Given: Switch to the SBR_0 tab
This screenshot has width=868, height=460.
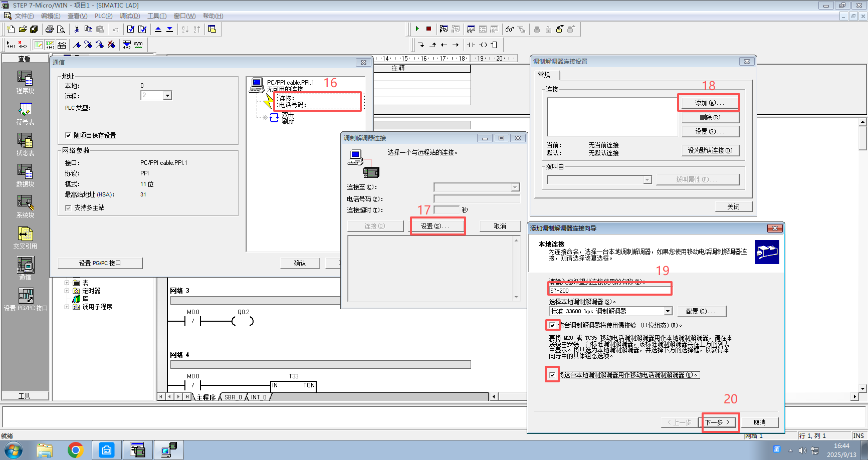Looking at the screenshot, I should (233, 397).
